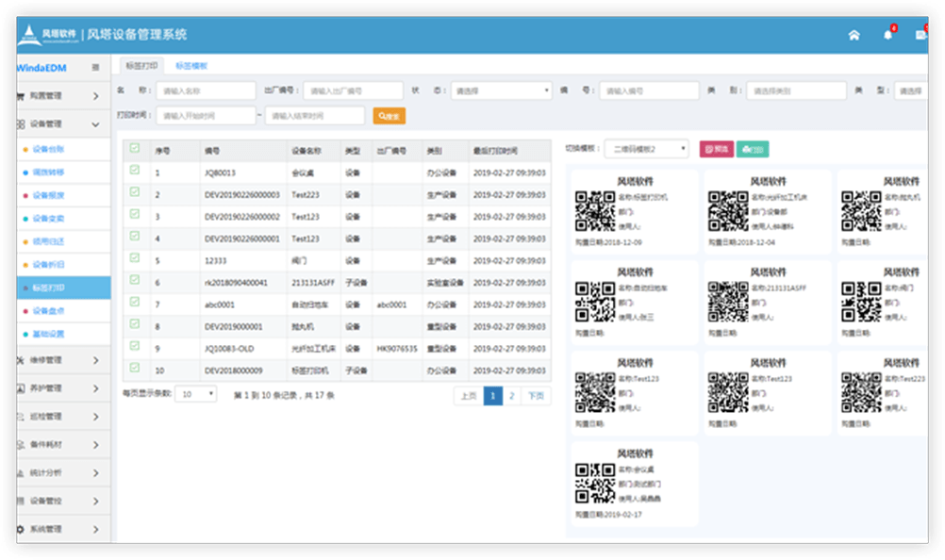This screenshot has width=945, height=560.
Task: Collapse sidebar using WindaEDM hamburger icon
Action: [x=95, y=68]
